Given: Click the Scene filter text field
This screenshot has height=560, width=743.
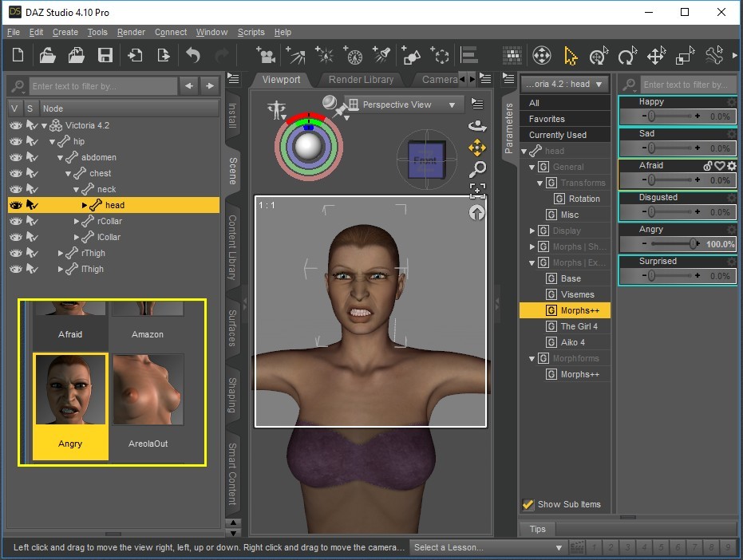Looking at the screenshot, I should click(103, 86).
